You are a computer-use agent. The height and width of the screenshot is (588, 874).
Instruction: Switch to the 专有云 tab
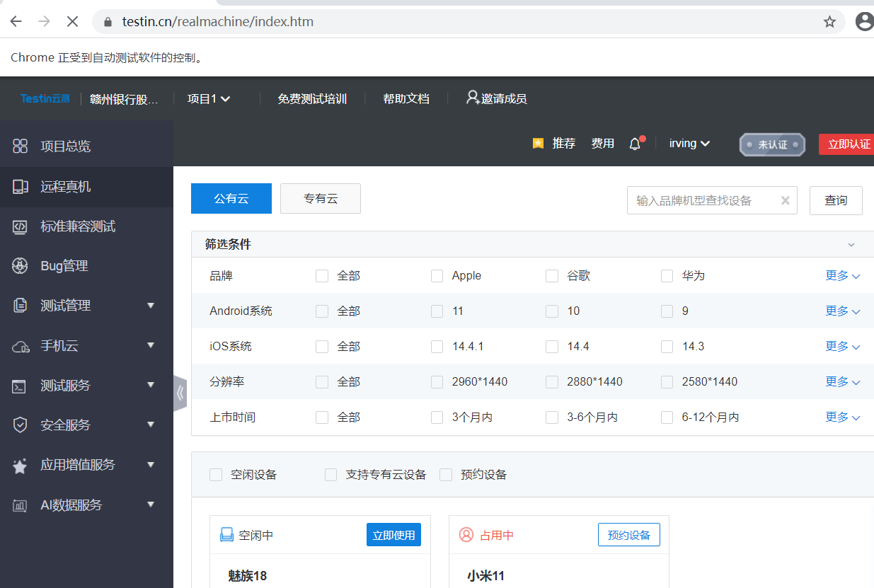(320, 198)
